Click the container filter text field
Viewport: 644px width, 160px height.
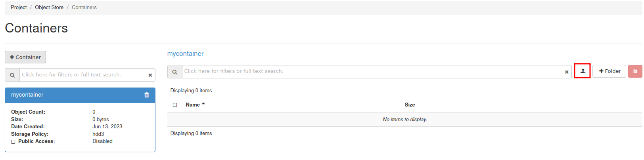82,75
